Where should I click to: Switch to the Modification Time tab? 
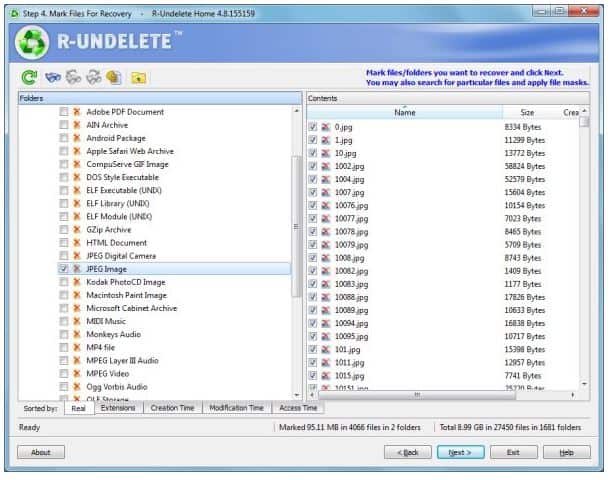pyautogui.click(x=237, y=408)
